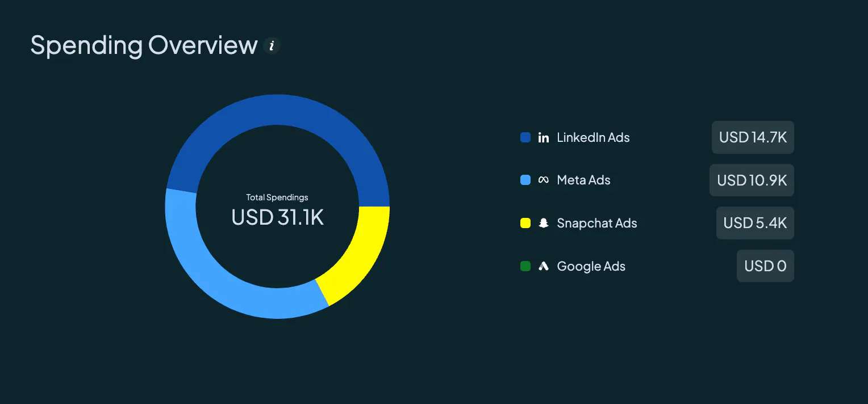Click the Google Ads legend label
The image size is (868, 404).
click(591, 266)
